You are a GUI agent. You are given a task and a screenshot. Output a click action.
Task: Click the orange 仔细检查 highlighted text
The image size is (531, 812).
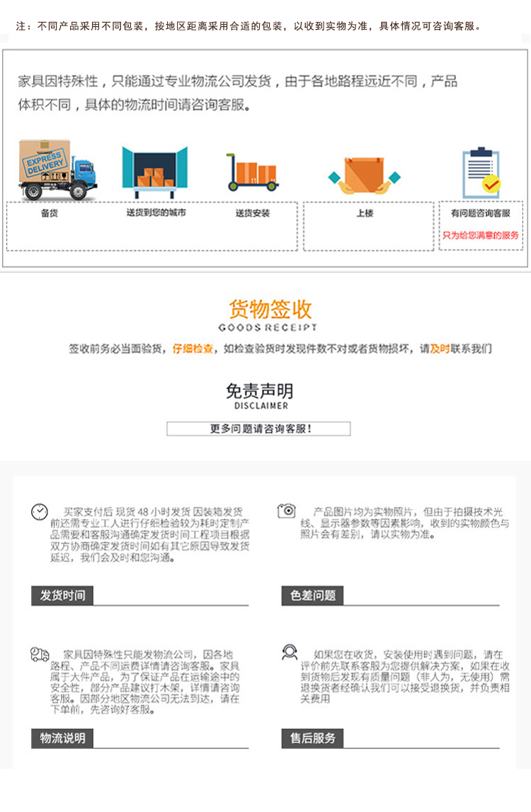193,349
